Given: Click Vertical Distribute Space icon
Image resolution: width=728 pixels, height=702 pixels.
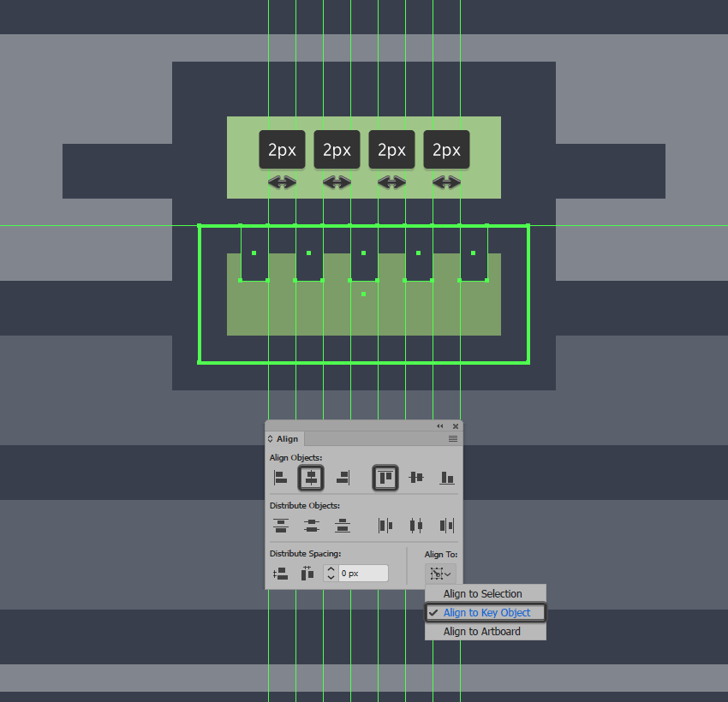Looking at the screenshot, I should (x=280, y=574).
